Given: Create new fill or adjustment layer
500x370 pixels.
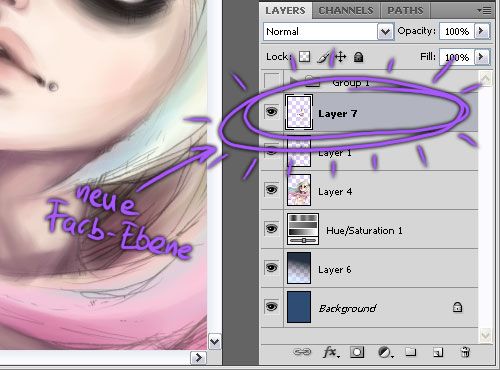Looking at the screenshot, I should pyautogui.click(x=385, y=352).
